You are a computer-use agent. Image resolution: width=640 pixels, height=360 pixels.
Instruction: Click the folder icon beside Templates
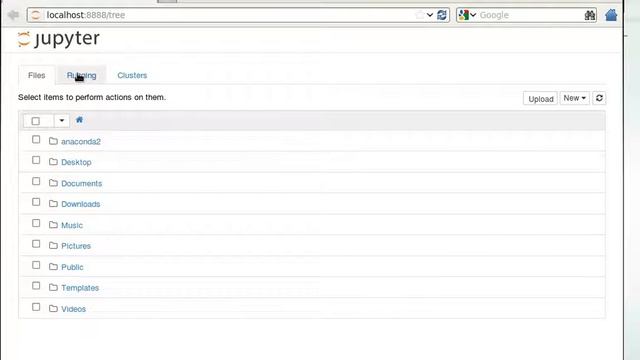click(x=53, y=287)
